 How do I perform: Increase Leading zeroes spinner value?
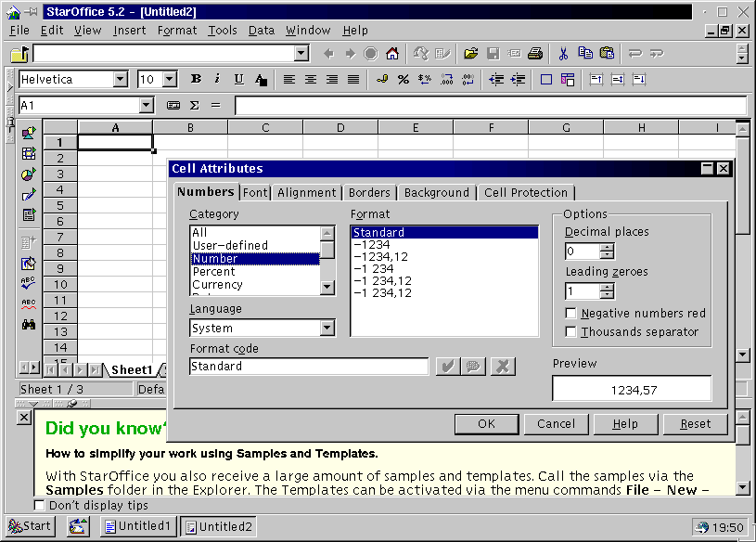(x=608, y=288)
